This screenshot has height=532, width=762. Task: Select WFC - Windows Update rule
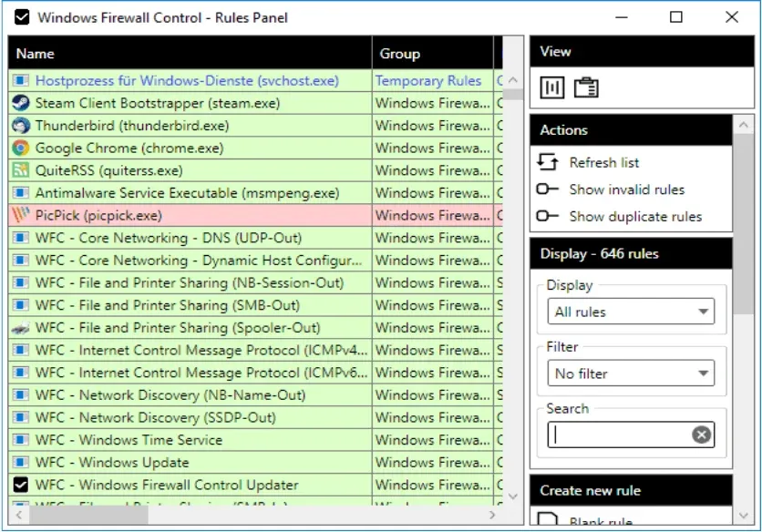(x=255, y=462)
